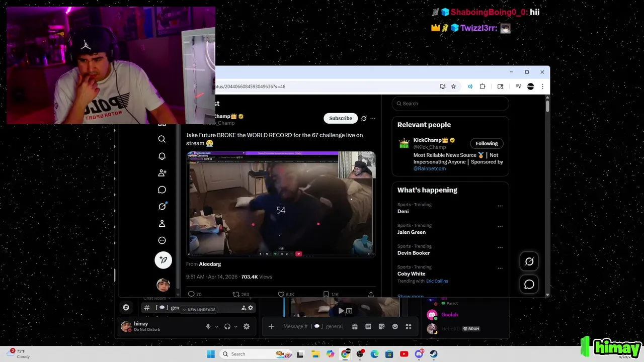
Task: Open Chat messages bubble in X sidebar
Action: (x=162, y=190)
